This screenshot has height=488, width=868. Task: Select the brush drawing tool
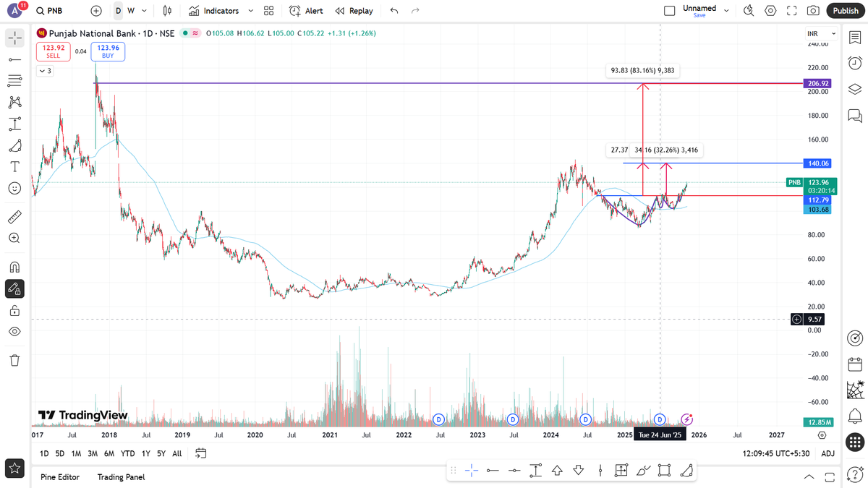coord(14,145)
